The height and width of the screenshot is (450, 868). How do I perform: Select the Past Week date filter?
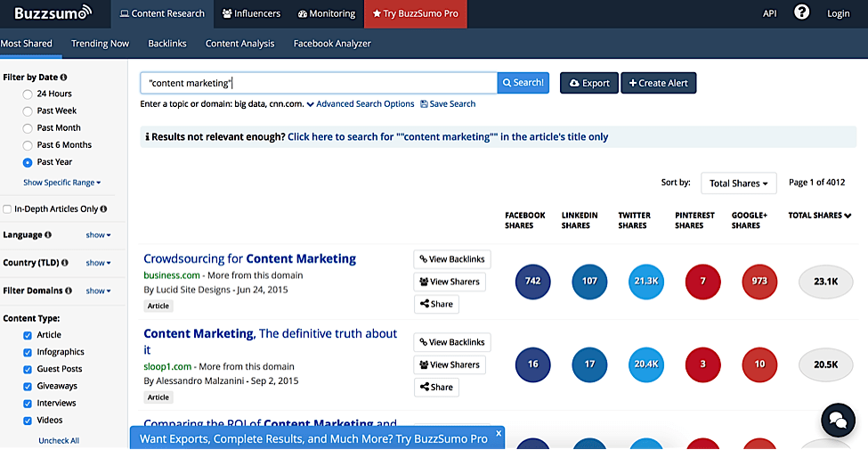pyautogui.click(x=27, y=111)
